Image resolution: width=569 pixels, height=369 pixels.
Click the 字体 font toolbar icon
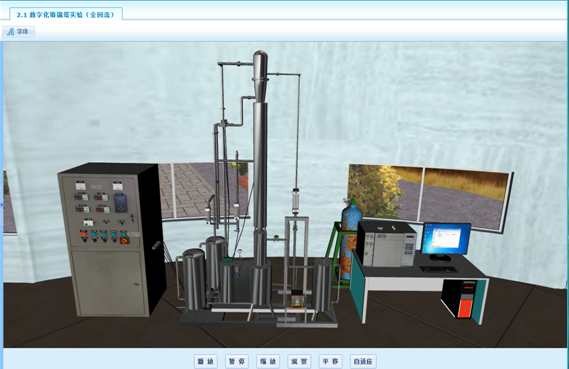click(18, 32)
